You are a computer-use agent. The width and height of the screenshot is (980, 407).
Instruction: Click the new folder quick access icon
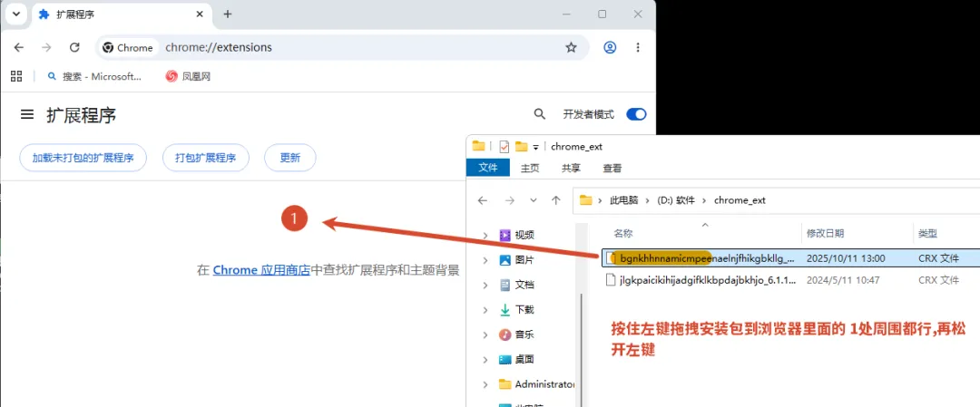521,147
